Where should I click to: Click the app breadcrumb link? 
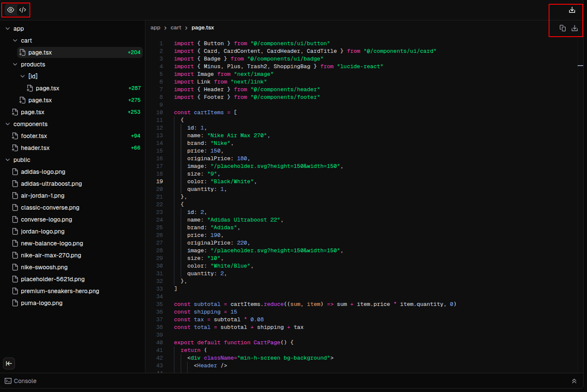tap(155, 28)
